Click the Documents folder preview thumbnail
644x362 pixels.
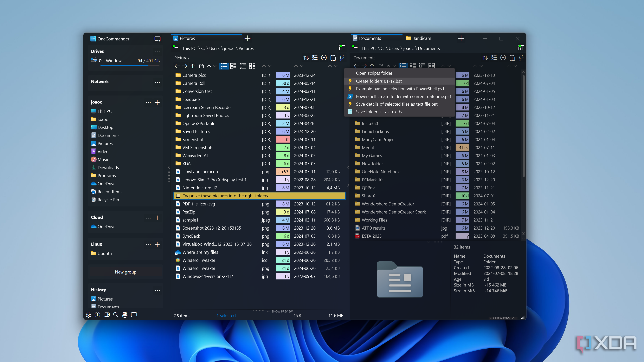pyautogui.click(x=400, y=279)
